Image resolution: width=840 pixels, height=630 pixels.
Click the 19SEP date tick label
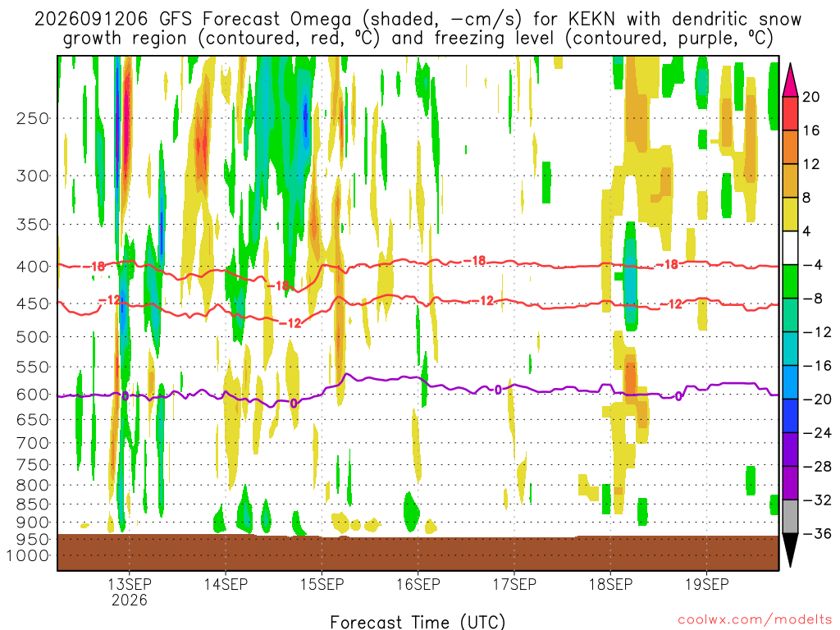point(706,584)
